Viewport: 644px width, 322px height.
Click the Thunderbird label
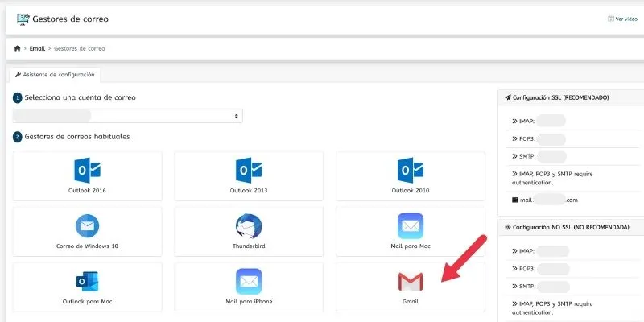pos(249,246)
